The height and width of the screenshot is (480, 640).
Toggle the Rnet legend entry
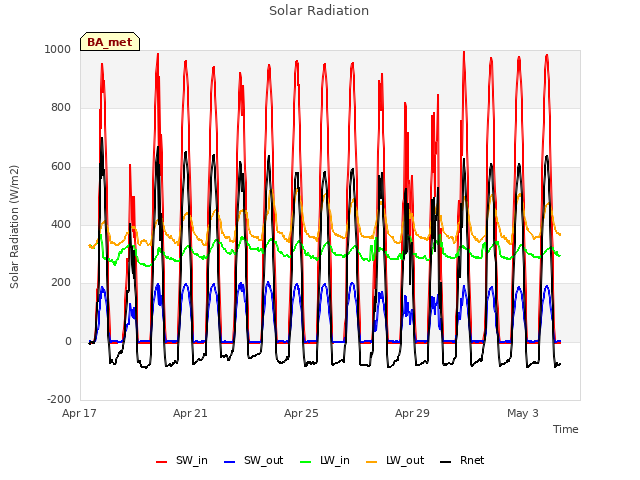tap(462, 461)
